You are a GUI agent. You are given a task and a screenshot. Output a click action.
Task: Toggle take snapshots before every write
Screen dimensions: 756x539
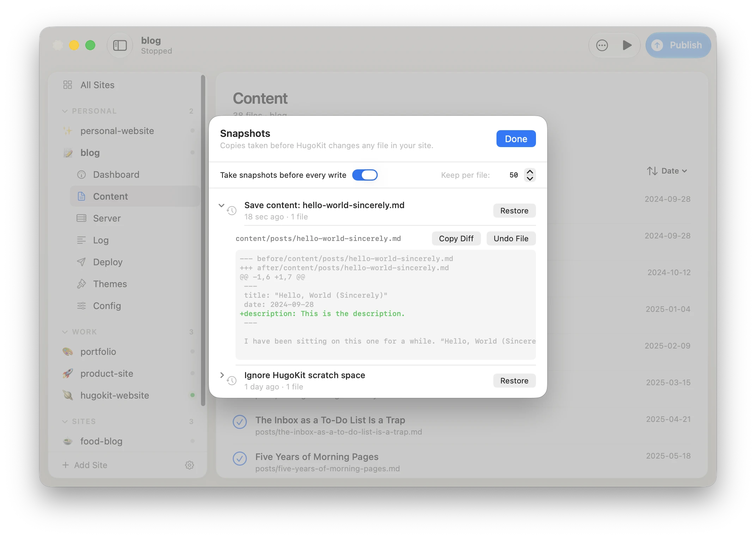click(x=365, y=175)
